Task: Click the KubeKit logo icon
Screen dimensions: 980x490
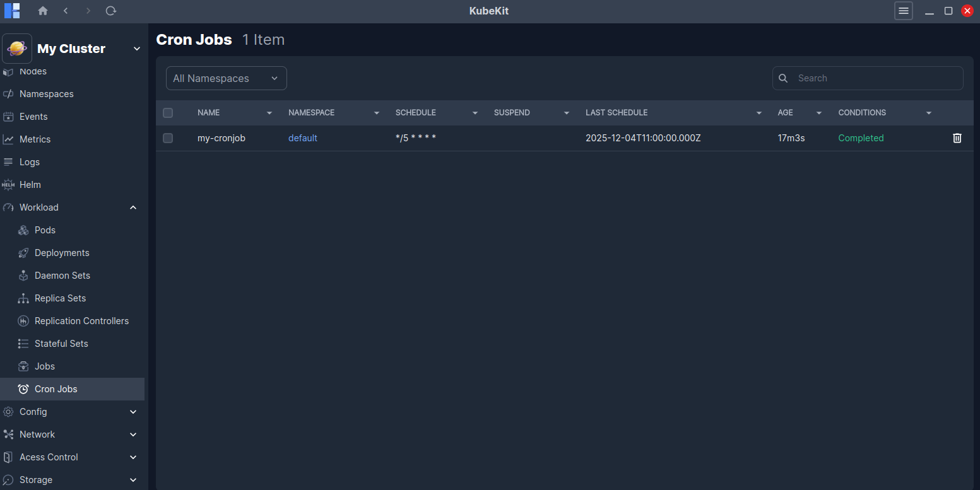Action: 12,11
